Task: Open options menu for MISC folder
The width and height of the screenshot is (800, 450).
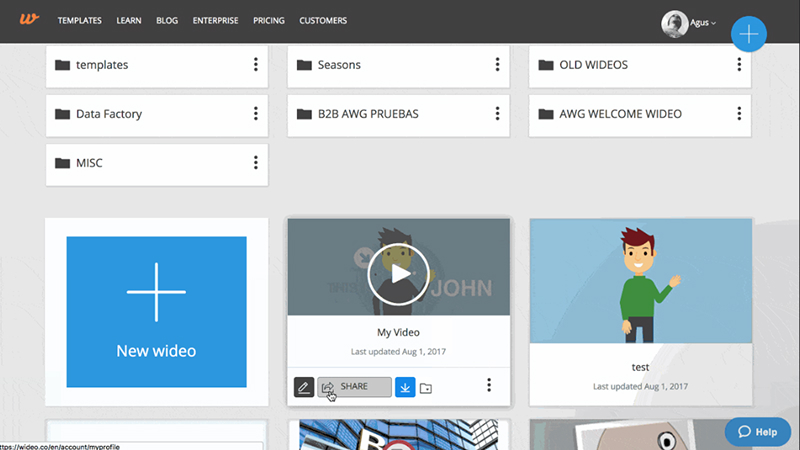Action: point(255,163)
